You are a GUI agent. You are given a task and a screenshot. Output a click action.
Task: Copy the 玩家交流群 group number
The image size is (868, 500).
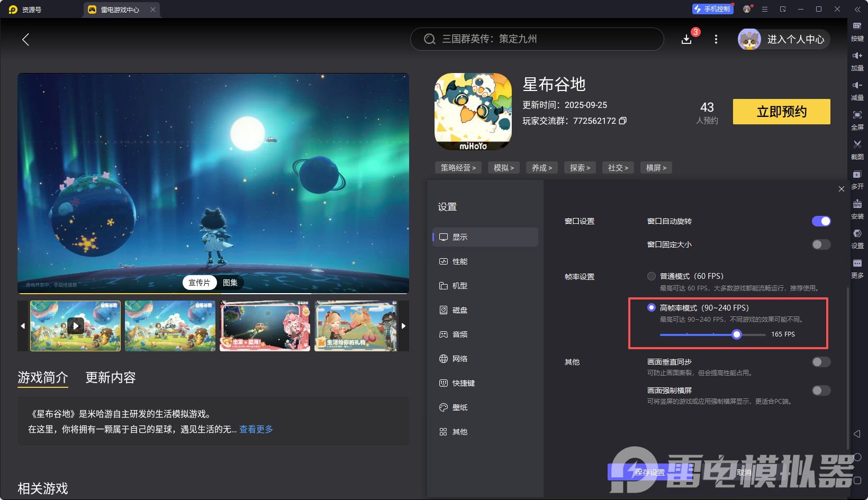tap(622, 121)
